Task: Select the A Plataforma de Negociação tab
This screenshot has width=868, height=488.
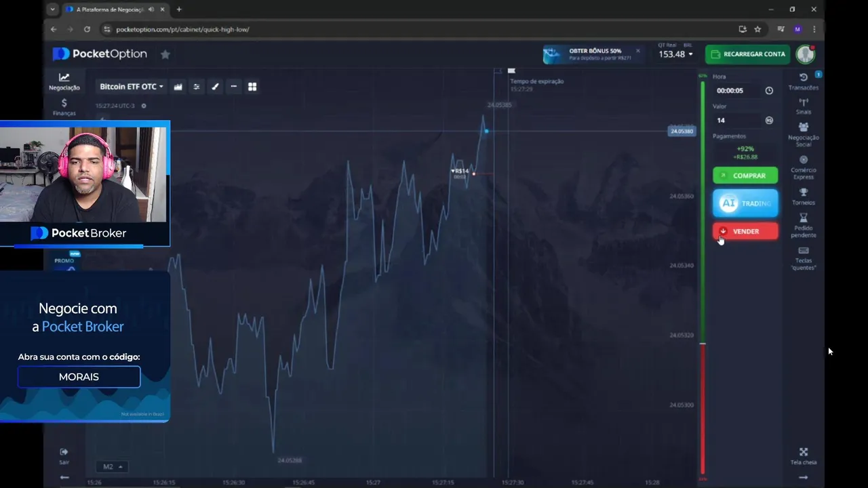Action: point(109,9)
